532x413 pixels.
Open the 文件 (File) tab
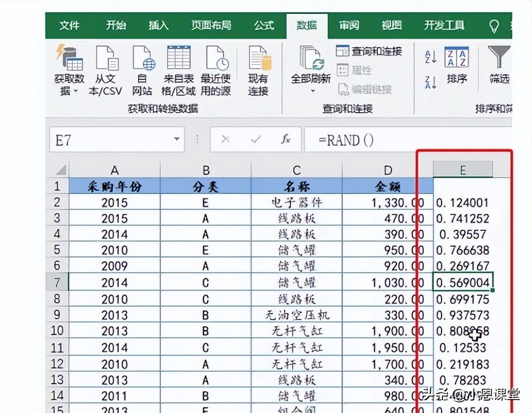click(69, 25)
